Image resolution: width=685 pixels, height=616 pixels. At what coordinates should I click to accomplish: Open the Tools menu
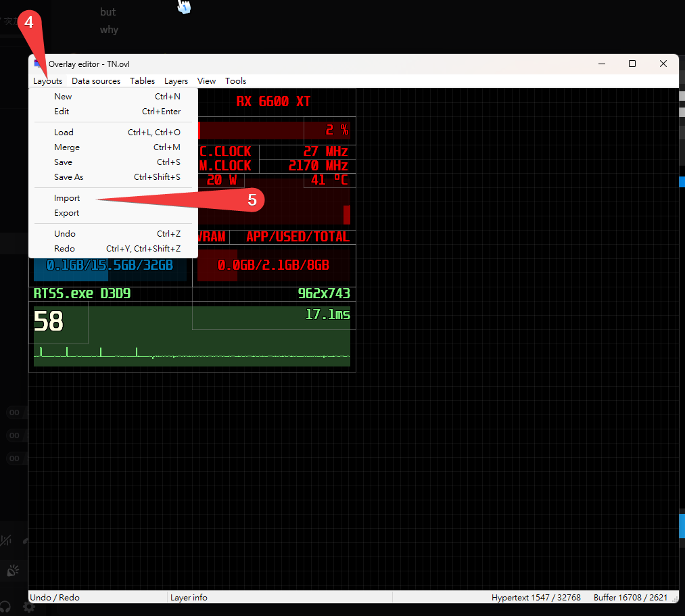[235, 81]
